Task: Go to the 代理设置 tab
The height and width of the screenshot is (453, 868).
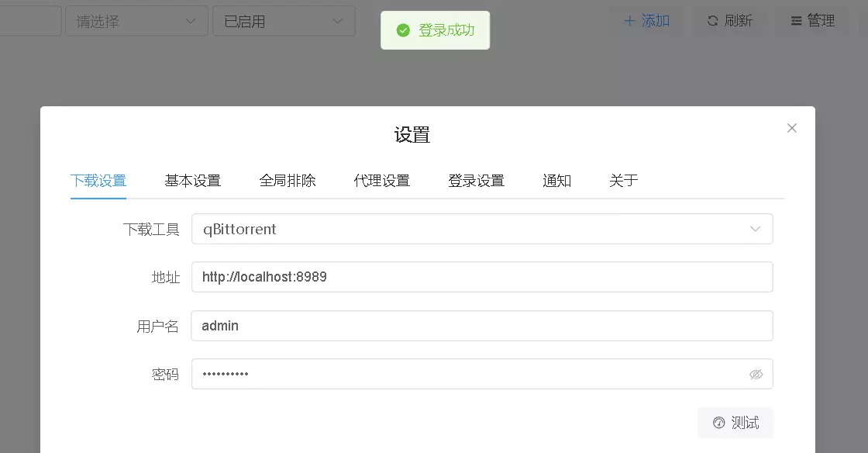Action: pos(382,181)
